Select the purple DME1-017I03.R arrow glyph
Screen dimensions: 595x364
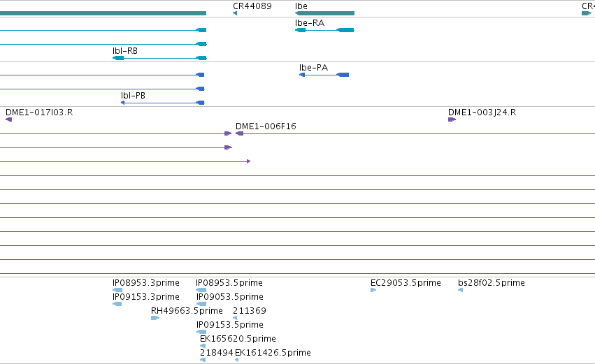point(8,119)
